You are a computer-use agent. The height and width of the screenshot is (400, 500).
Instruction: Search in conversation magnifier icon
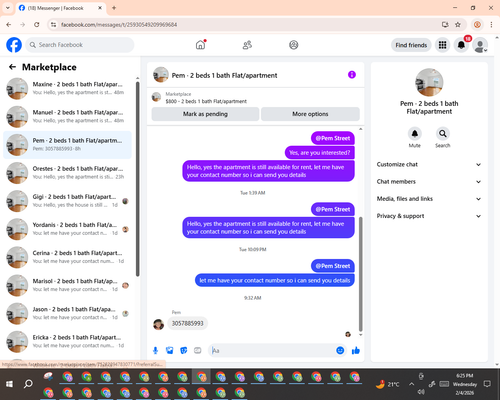(443, 134)
